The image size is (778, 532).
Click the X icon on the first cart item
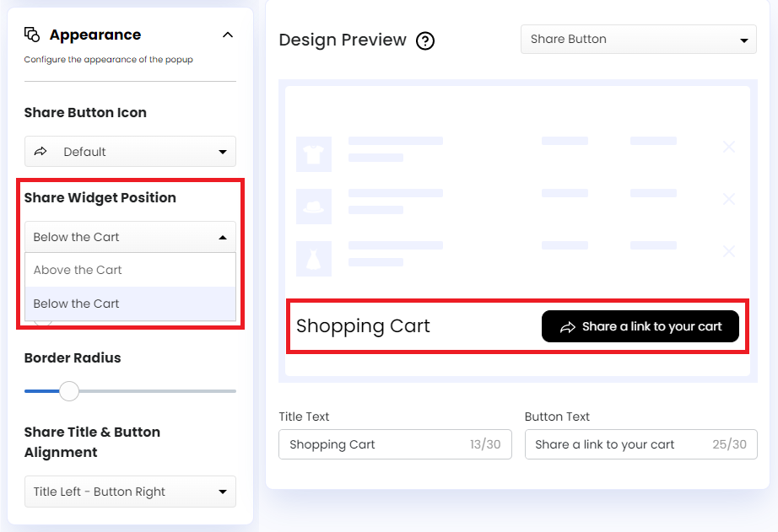point(728,147)
